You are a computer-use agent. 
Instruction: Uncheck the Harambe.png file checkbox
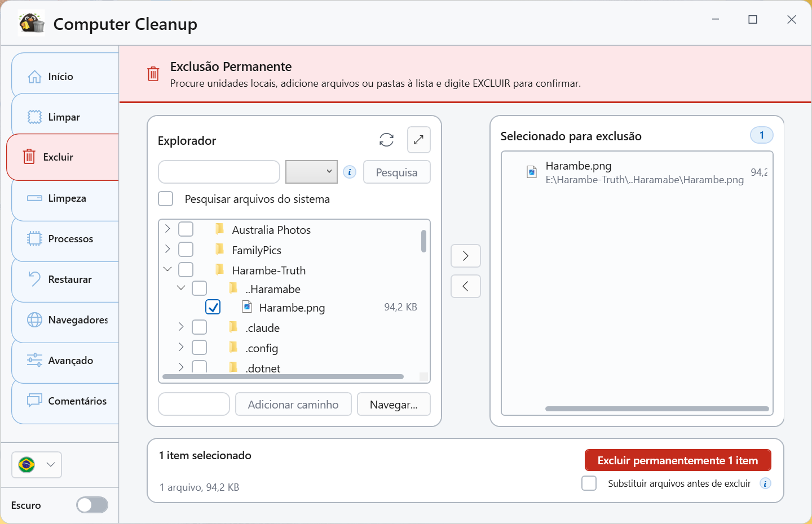click(x=213, y=307)
